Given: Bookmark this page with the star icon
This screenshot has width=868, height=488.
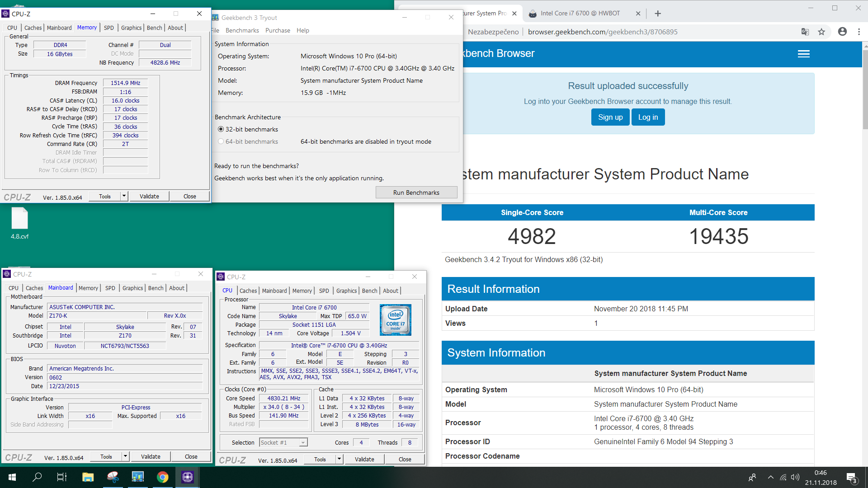Looking at the screenshot, I should tap(821, 32).
